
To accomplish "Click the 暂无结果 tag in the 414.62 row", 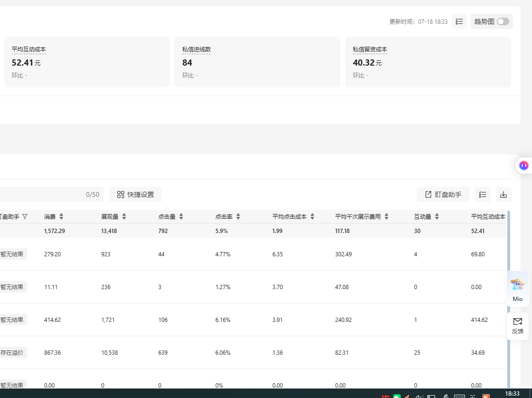I will [13, 320].
